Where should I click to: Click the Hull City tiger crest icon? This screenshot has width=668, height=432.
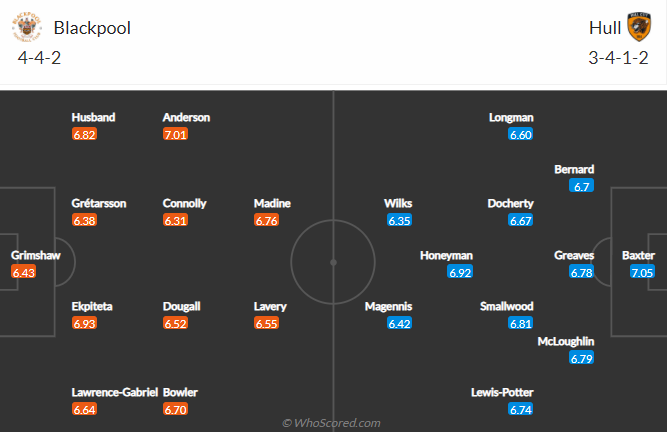point(639,27)
